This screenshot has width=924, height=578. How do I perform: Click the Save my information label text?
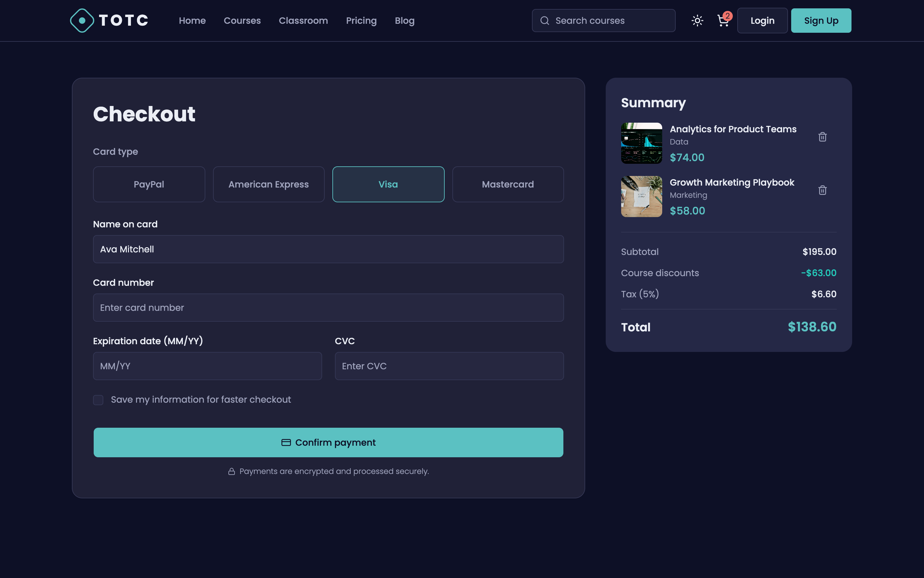pyautogui.click(x=201, y=399)
